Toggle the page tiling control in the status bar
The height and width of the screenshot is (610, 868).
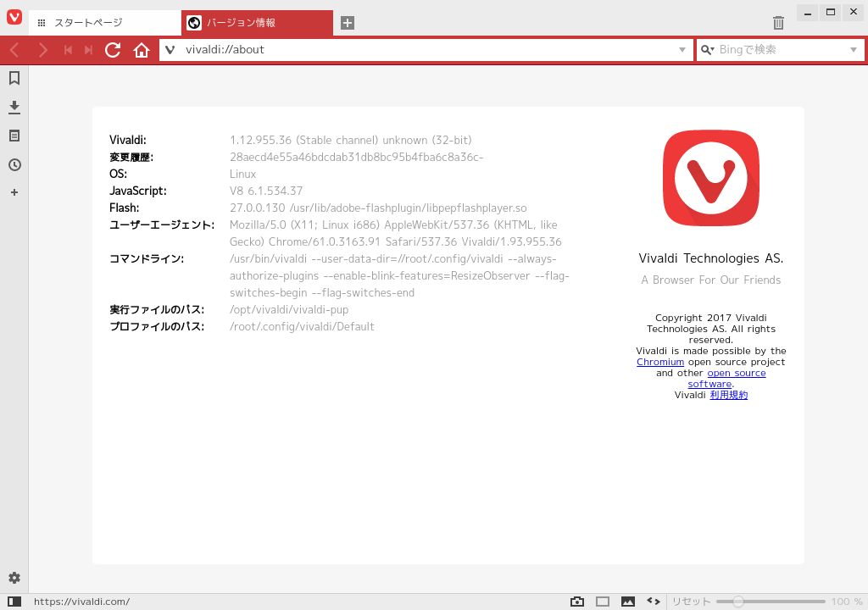[x=603, y=601]
